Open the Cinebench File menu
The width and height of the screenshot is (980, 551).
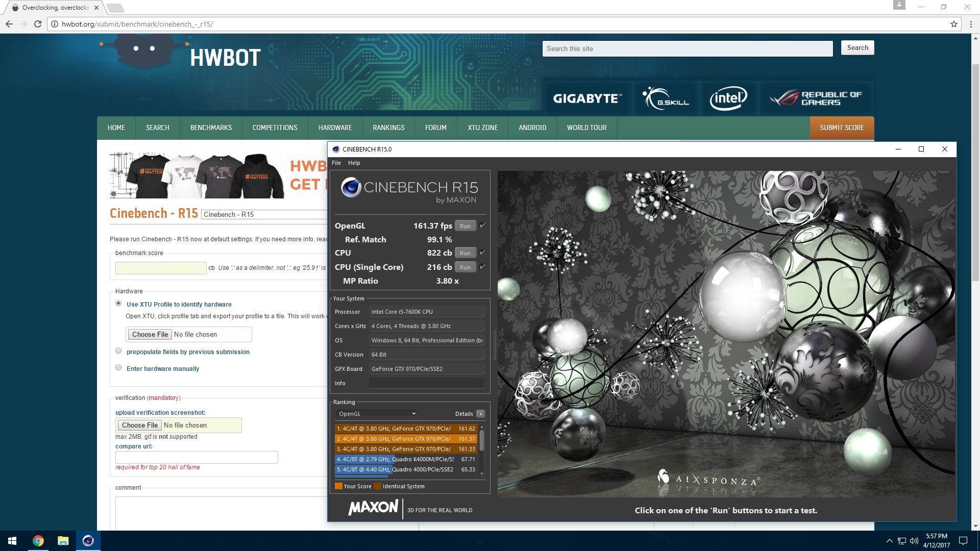click(336, 163)
